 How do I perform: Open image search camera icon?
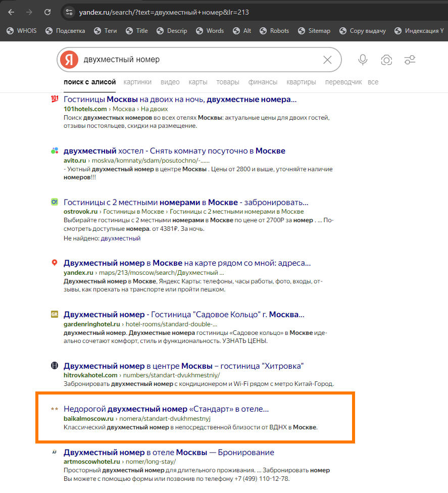click(x=386, y=60)
